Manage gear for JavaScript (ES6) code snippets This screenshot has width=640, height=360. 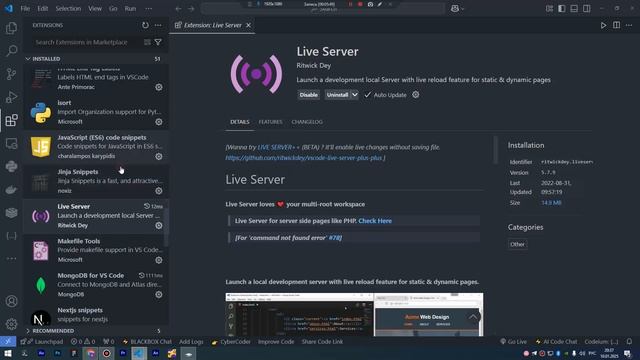159,156
